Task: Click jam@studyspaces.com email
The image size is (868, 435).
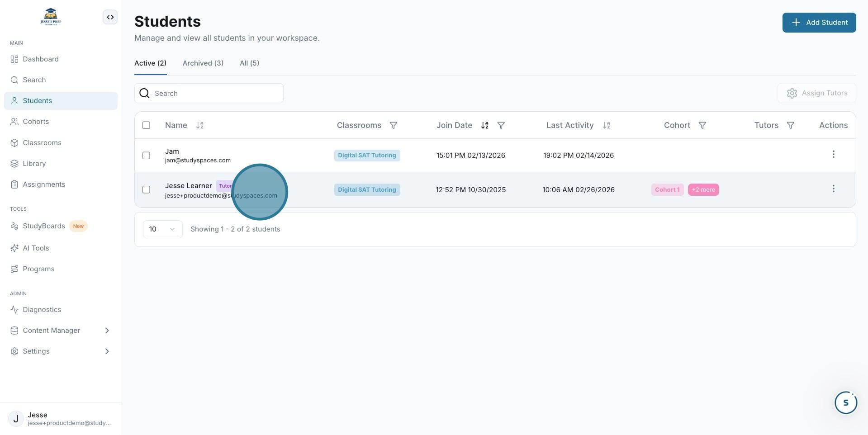Action: click(198, 161)
